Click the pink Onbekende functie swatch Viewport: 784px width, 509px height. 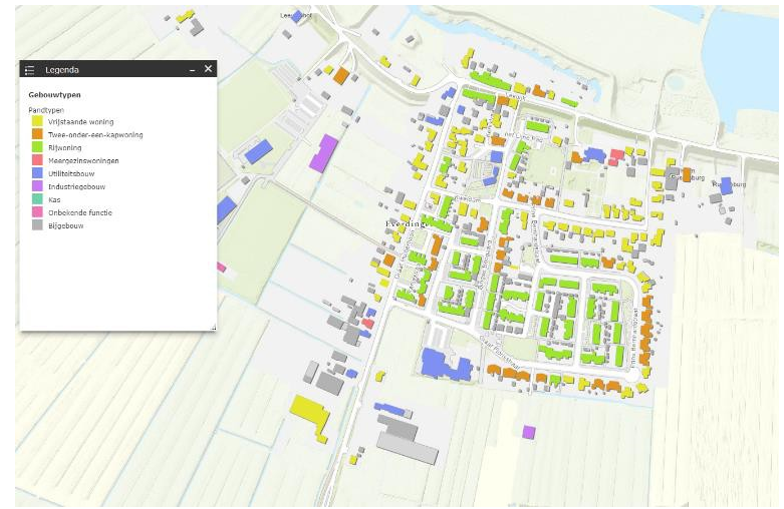pyautogui.click(x=37, y=213)
